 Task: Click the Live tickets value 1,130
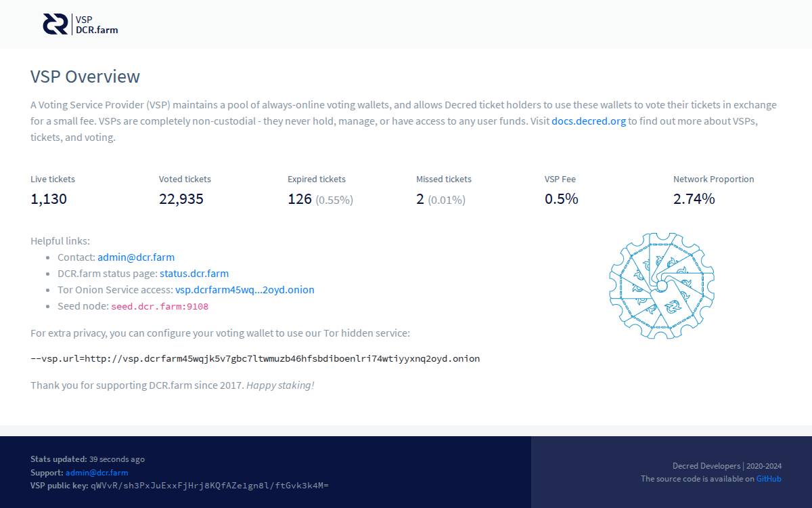pyautogui.click(x=49, y=198)
